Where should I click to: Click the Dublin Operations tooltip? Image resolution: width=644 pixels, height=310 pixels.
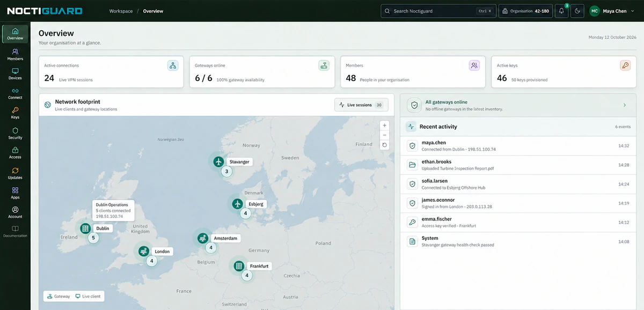click(113, 210)
